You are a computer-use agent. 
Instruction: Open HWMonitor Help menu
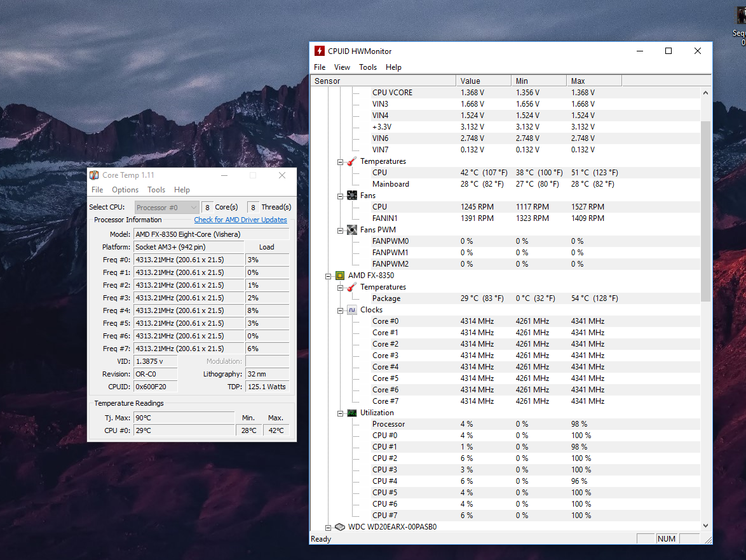(x=393, y=67)
